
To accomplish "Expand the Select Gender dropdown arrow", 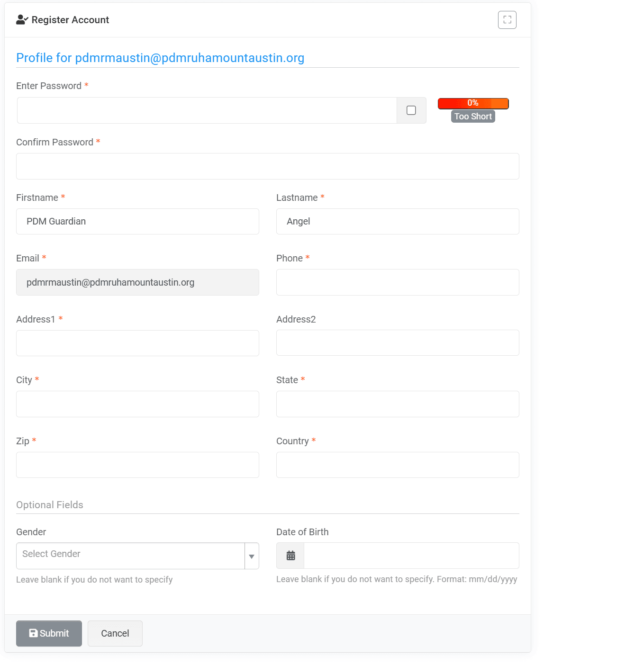I will coord(252,556).
